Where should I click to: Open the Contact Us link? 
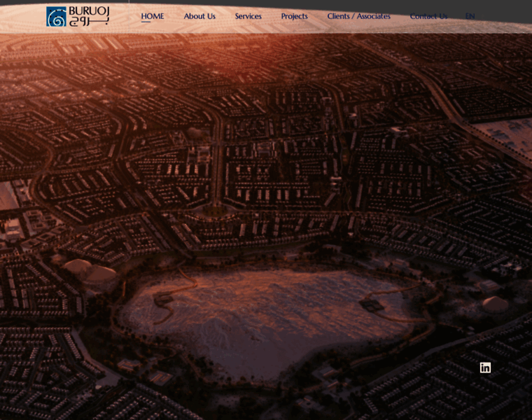[428, 16]
